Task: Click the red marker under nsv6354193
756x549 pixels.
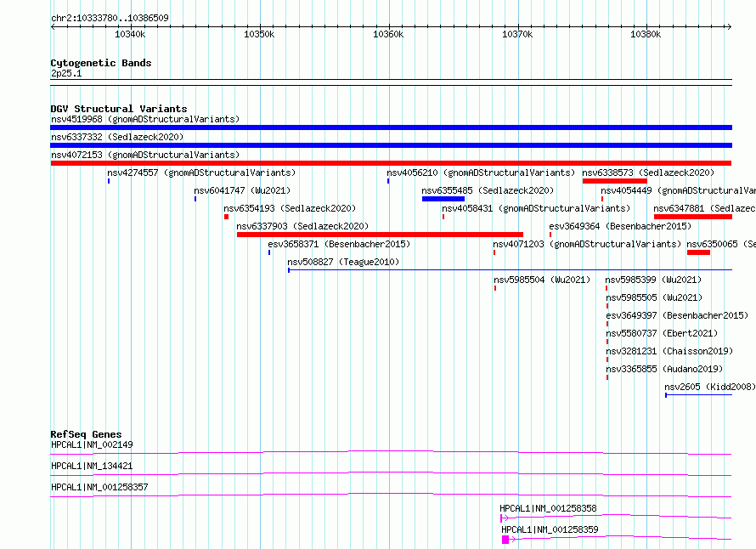Action: coord(226,217)
